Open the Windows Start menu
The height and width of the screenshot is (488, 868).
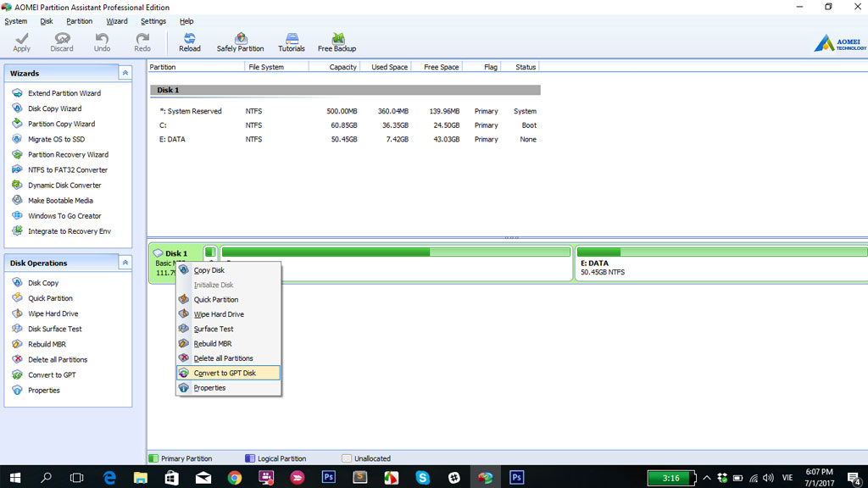15,478
